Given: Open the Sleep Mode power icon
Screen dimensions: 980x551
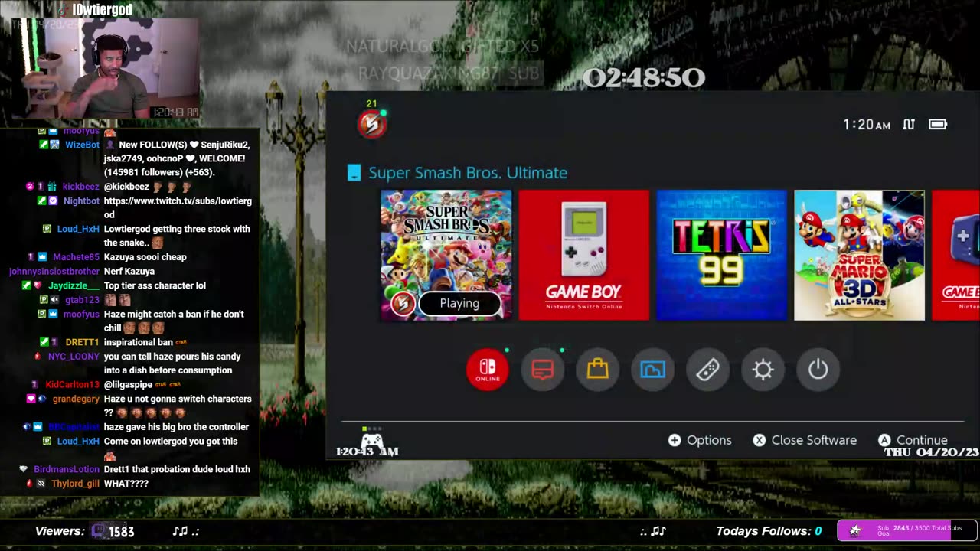Looking at the screenshot, I should pyautogui.click(x=818, y=370).
